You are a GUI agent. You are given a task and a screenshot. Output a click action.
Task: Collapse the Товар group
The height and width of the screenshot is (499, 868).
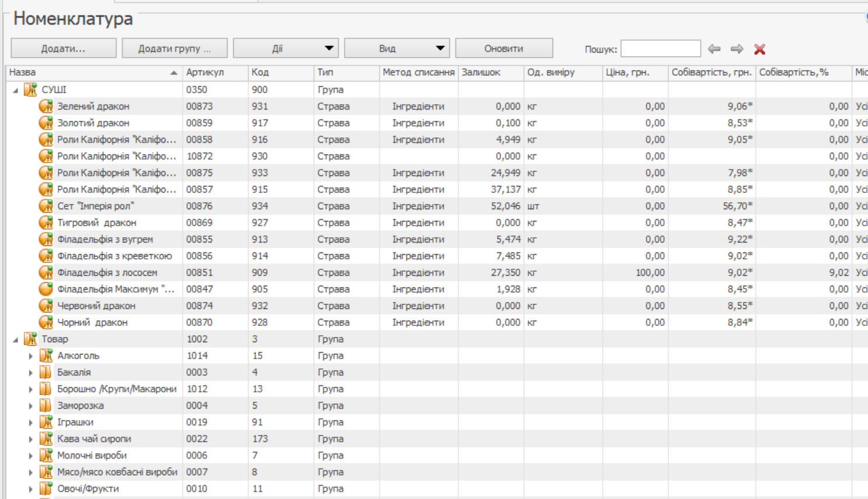pyautogui.click(x=16, y=339)
